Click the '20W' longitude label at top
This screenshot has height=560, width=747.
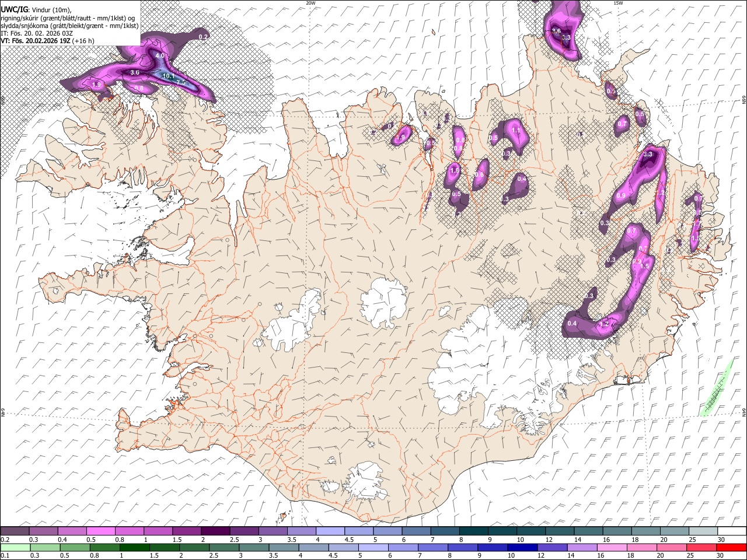(310, 3)
